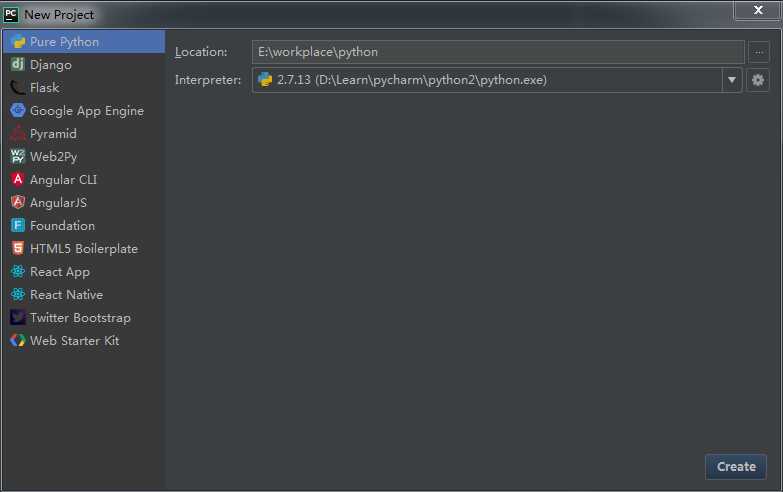Viewport: 783px width, 492px height.
Task: Click the Pyramid framework icon
Action: point(18,133)
